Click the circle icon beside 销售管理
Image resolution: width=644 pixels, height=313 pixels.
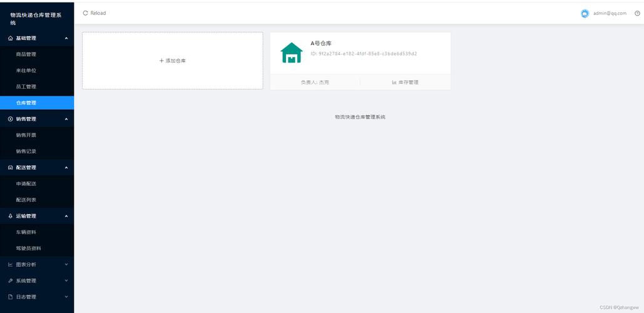[x=11, y=119]
